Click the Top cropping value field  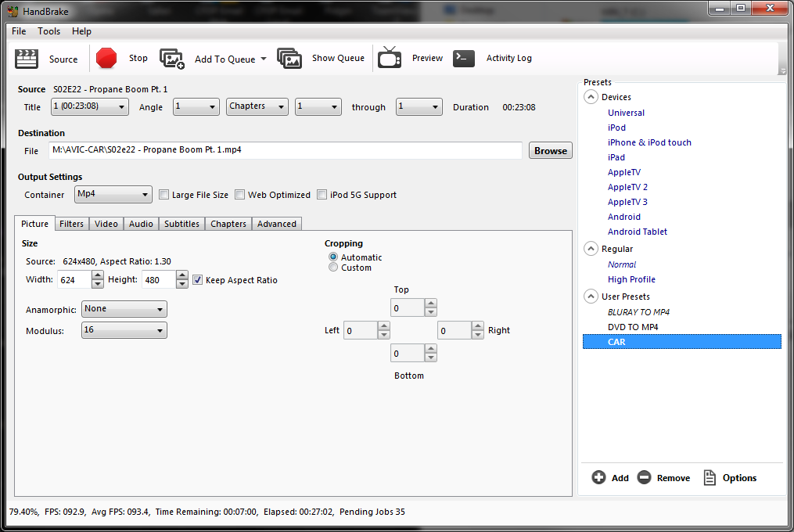408,307
